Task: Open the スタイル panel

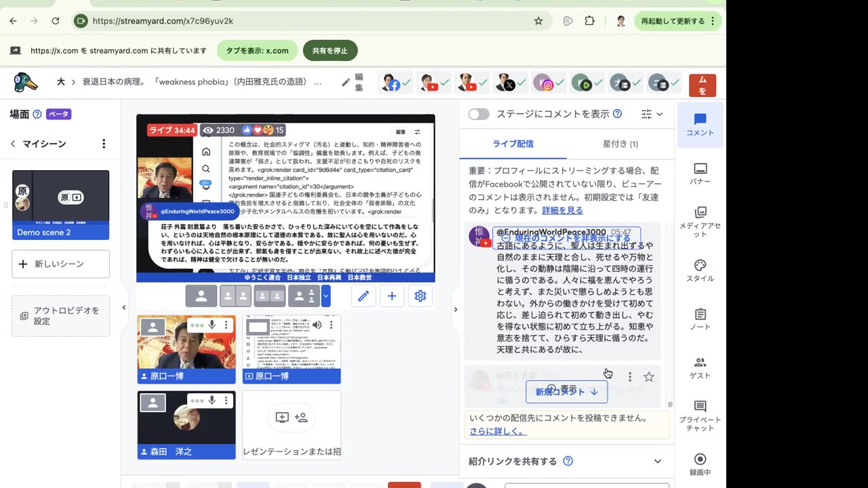Action: click(x=700, y=270)
